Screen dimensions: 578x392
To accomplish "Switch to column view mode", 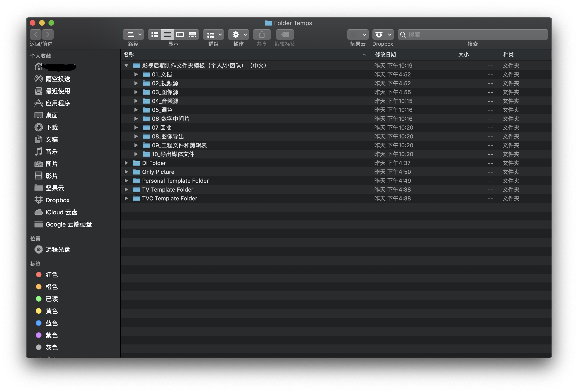I will click(180, 34).
